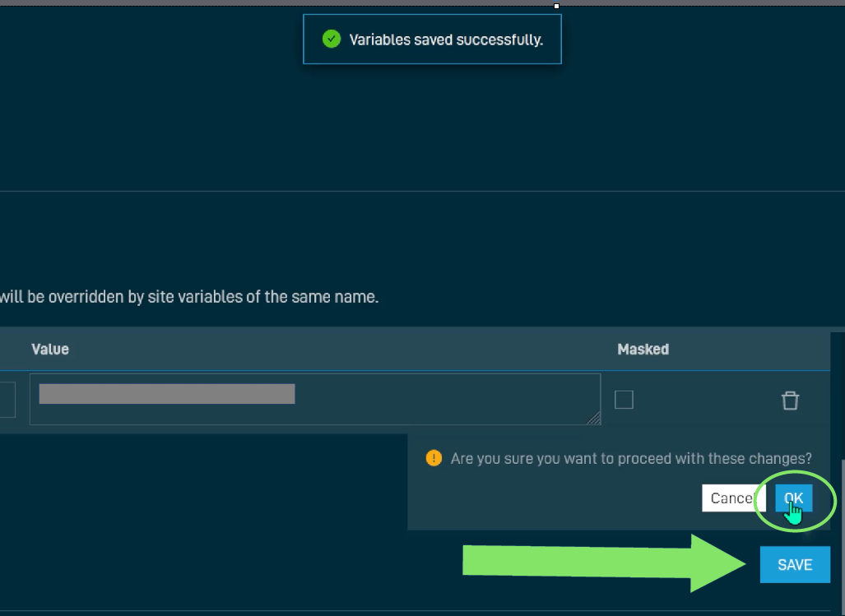The height and width of the screenshot is (616, 845).
Task: Click the 'Variables saved successfully.' notification
Action: point(432,39)
